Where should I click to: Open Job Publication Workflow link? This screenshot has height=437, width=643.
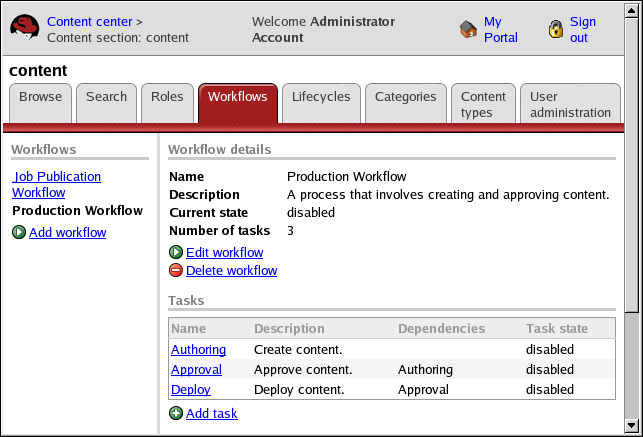coord(57,184)
